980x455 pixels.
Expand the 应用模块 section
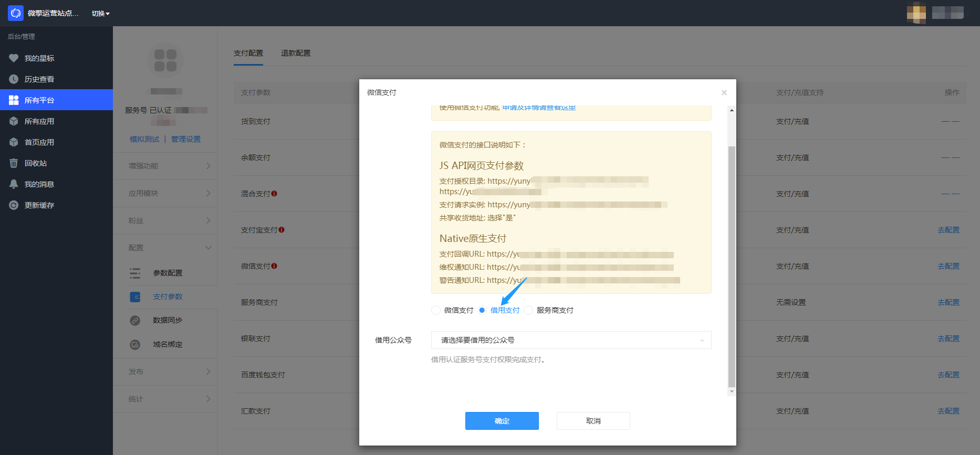[165, 193]
